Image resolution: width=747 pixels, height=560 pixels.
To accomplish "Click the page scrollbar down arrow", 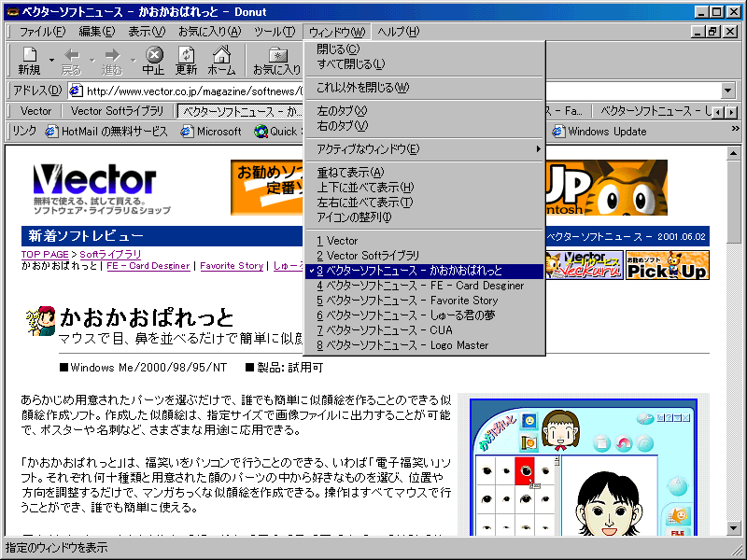I will pyautogui.click(x=733, y=528).
